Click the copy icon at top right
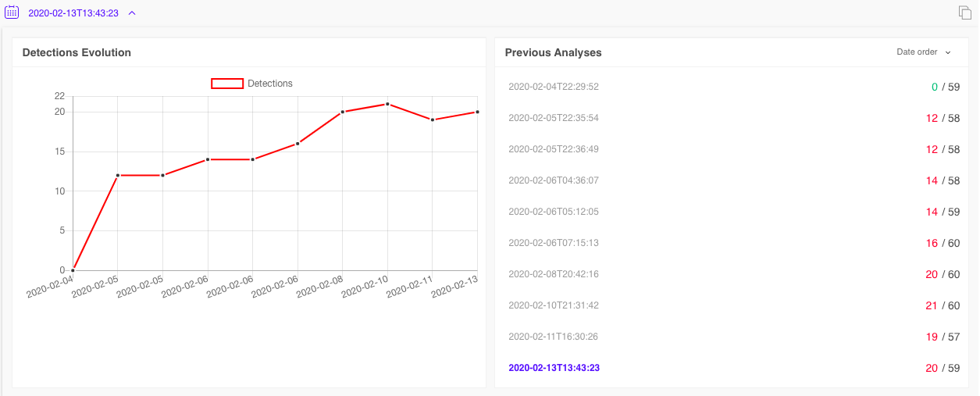This screenshot has height=396, width=980. [x=965, y=12]
